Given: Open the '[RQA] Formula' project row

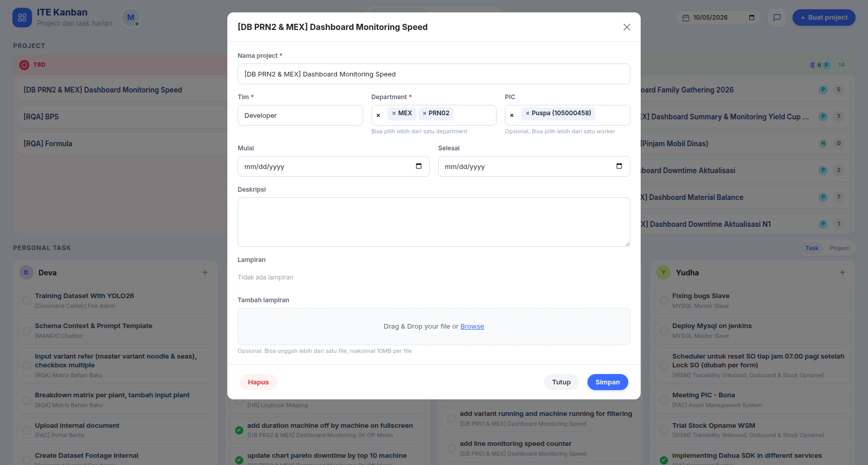Looking at the screenshot, I should [x=122, y=144].
